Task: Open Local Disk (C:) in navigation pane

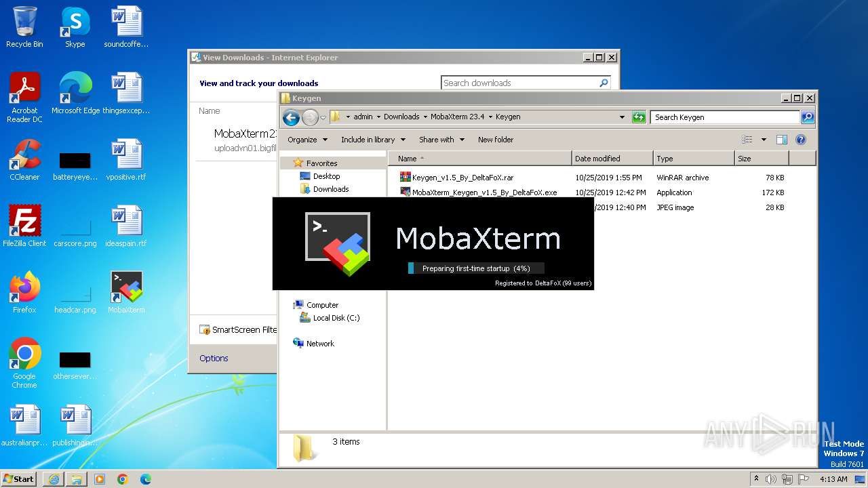Action: [336, 318]
